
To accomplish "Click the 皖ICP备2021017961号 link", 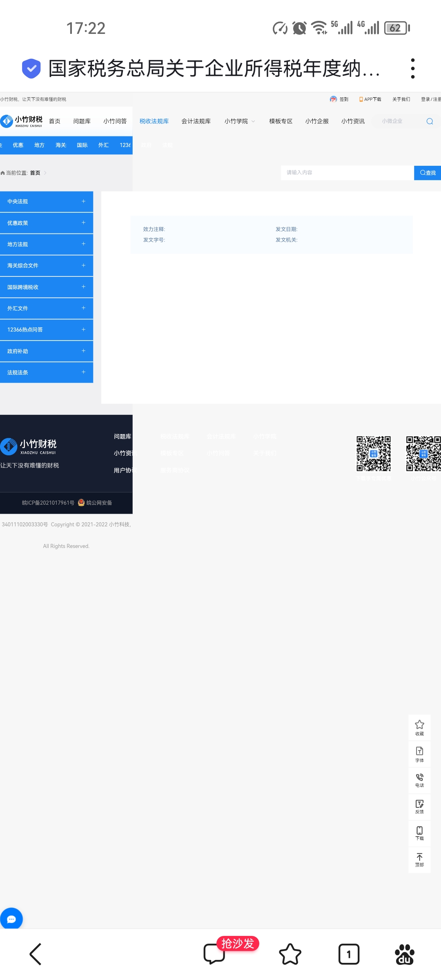I will click(48, 503).
